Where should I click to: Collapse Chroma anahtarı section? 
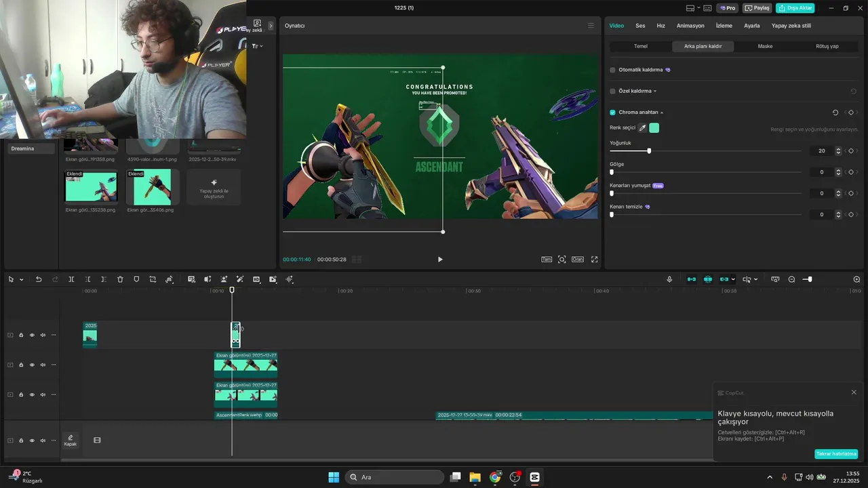click(x=662, y=113)
